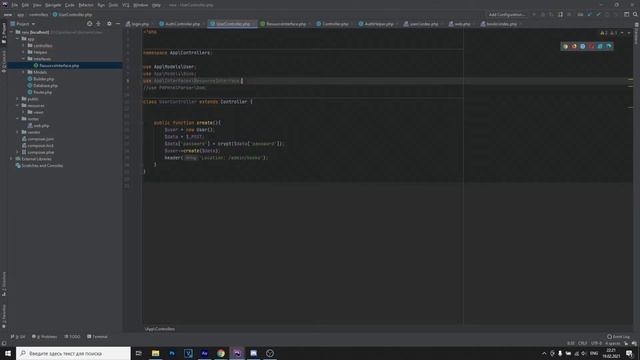Click UTF-8 encoding in status bar
Screen dimensions: 640x360
(x=596, y=343)
